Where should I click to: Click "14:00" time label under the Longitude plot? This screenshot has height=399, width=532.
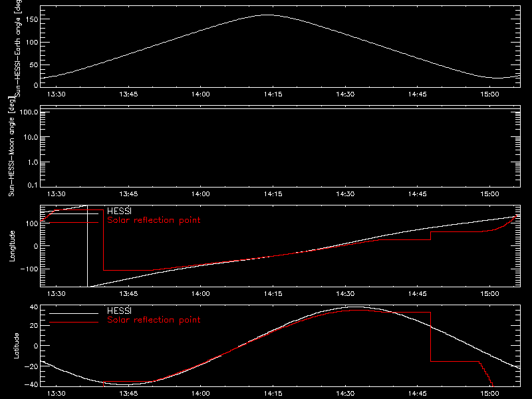pyautogui.click(x=201, y=293)
